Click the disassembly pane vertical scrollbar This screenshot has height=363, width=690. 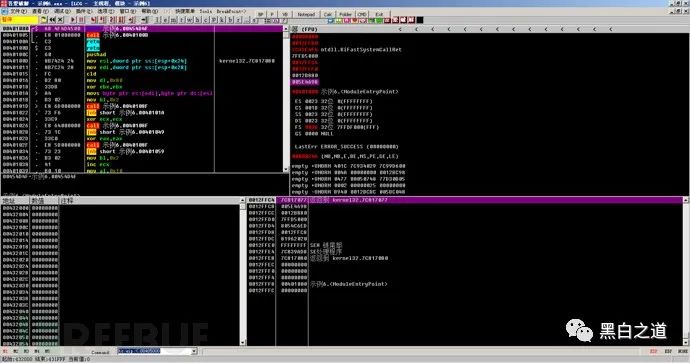coord(286,99)
